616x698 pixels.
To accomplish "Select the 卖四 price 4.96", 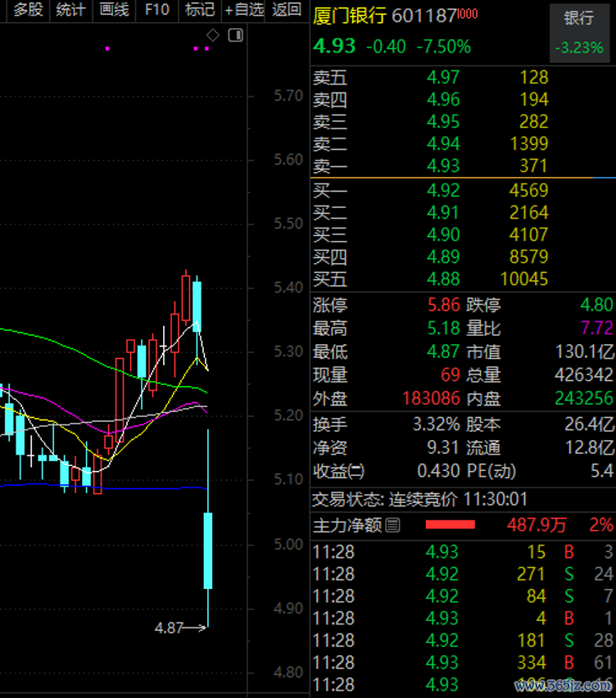I will pyautogui.click(x=443, y=100).
